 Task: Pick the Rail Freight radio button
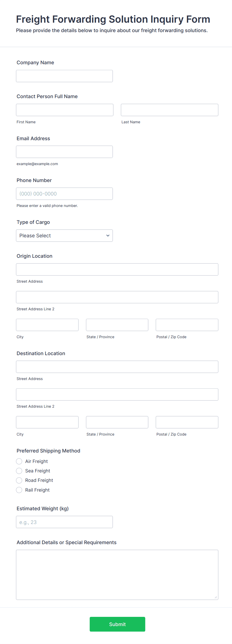(x=19, y=490)
